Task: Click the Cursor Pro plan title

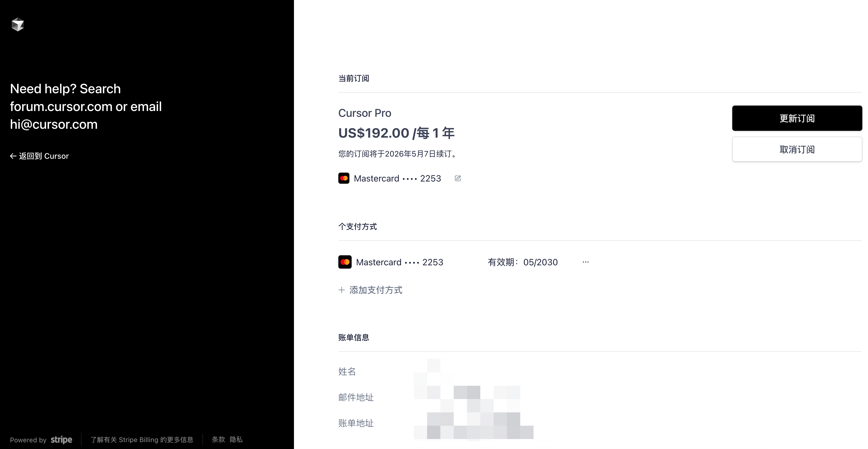Action: pos(365,113)
